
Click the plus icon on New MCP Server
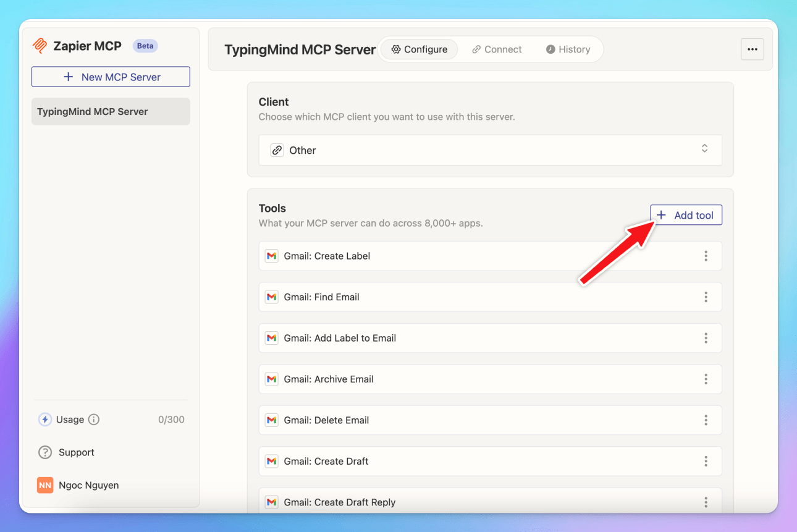pyautogui.click(x=69, y=77)
